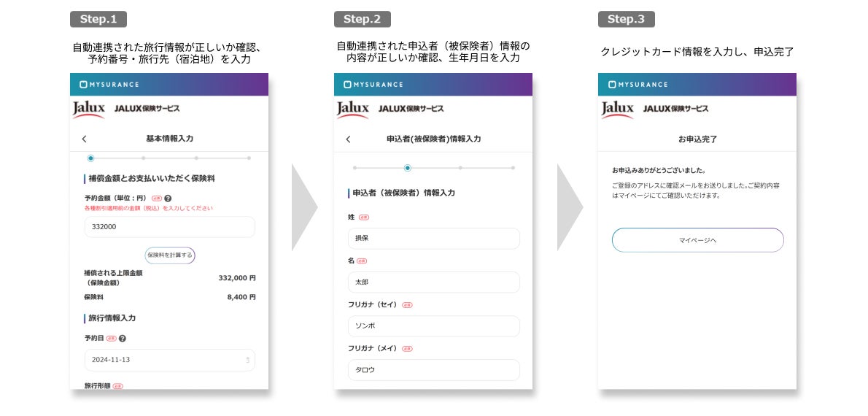Click the フリガナ（メイ） field containing タロウ

(433, 370)
